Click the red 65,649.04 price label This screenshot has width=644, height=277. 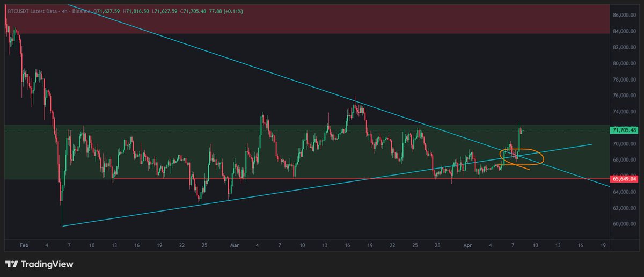click(626, 179)
